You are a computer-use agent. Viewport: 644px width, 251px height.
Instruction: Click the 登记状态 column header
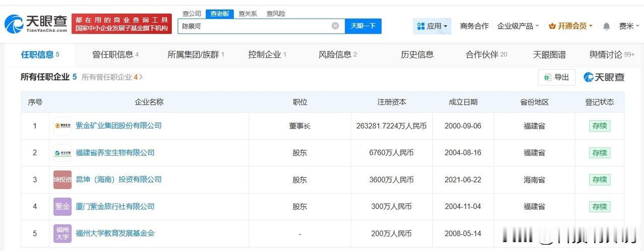(600, 102)
